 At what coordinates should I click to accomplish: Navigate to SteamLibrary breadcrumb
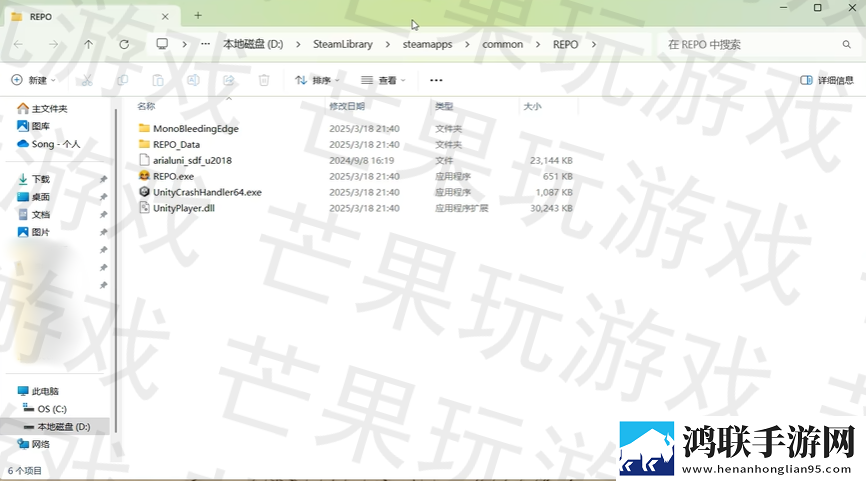343,44
